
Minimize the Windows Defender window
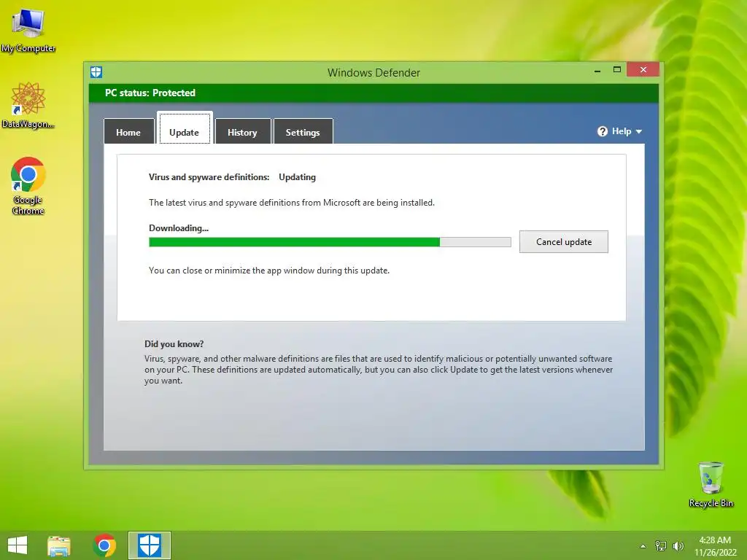pyautogui.click(x=597, y=71)
